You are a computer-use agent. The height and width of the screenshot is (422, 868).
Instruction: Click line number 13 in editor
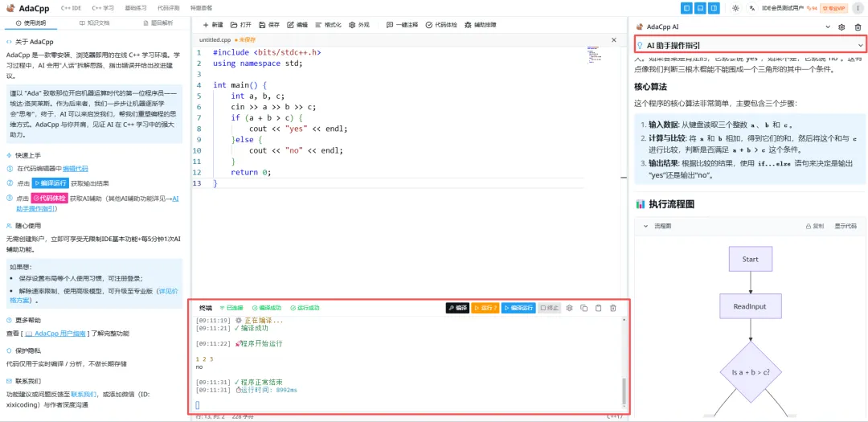point(197,183)
